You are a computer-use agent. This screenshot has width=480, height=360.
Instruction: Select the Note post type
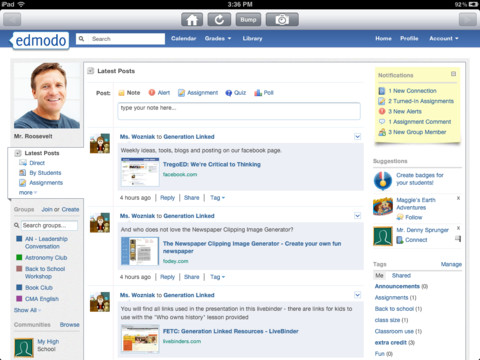click(x=129, y=93)
